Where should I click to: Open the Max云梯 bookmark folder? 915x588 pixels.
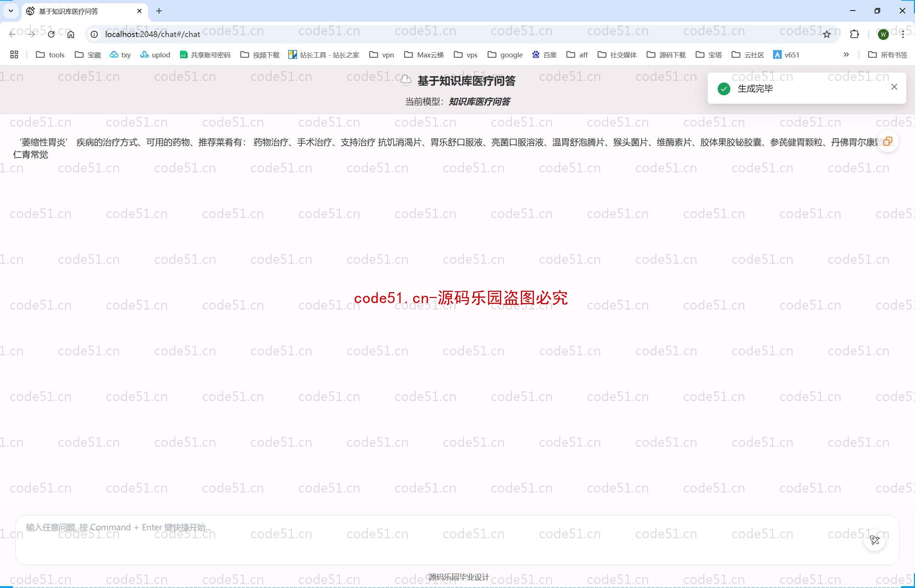point(424,54)
